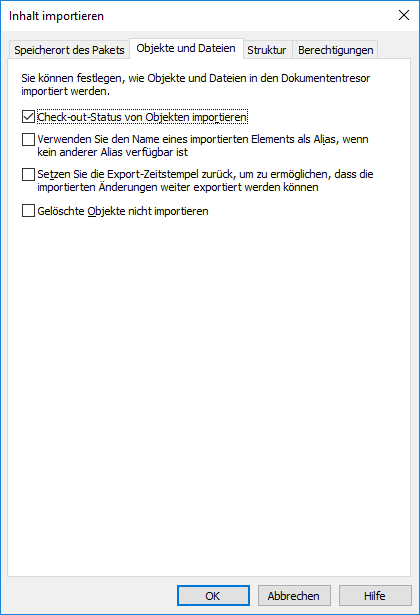
Task: Click the description text about Dokumententresor
Action: click(x=196, y=84)
